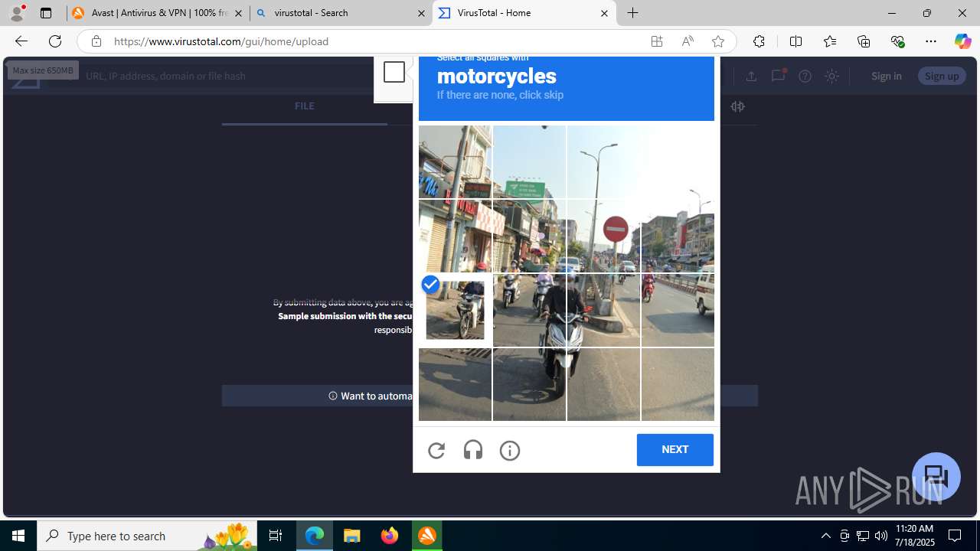Open the floating chat support button

936,477
